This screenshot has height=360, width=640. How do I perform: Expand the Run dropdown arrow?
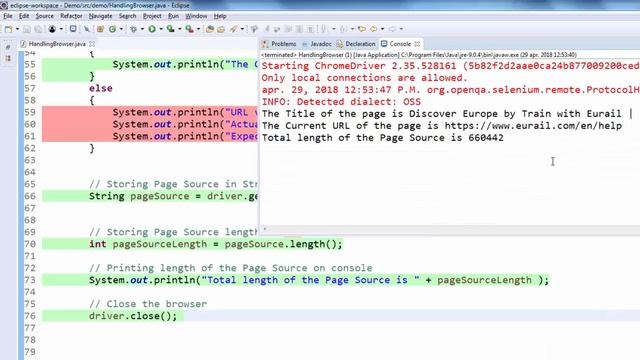(x=161, y=29)
